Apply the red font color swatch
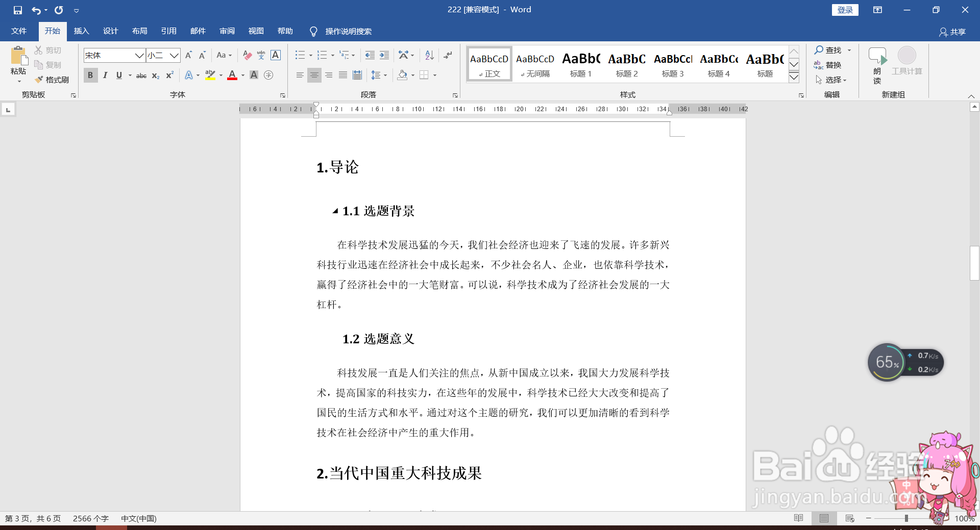The image size is (980, 530). click(232, 75)
